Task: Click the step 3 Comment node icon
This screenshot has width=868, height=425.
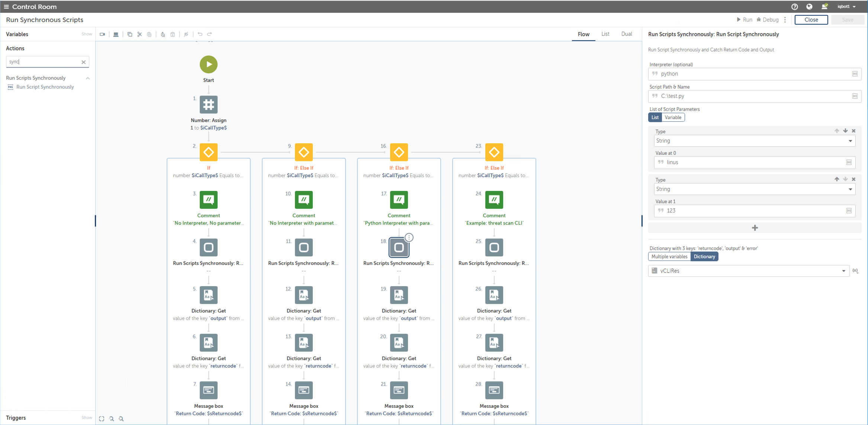Action: [x=209, y=200]
